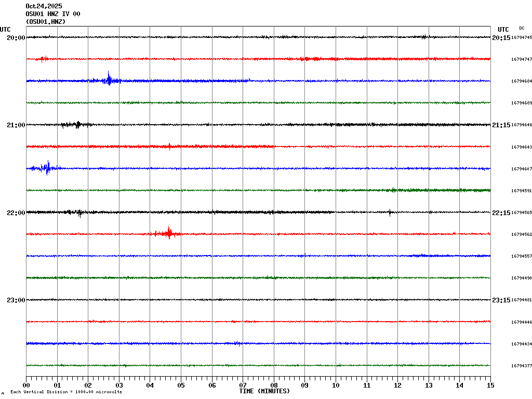Click the Oct24,2025 date header
This screenshot has width=532, height=399.
44,6
